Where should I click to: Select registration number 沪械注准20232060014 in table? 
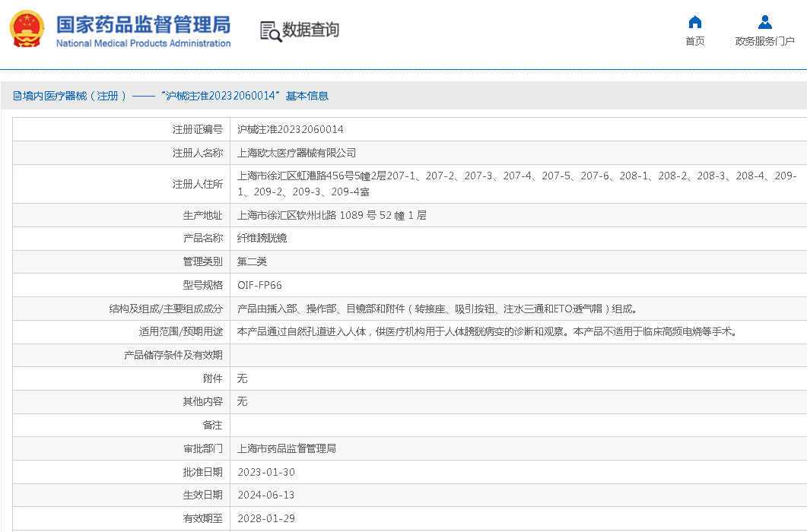(291, 130)
